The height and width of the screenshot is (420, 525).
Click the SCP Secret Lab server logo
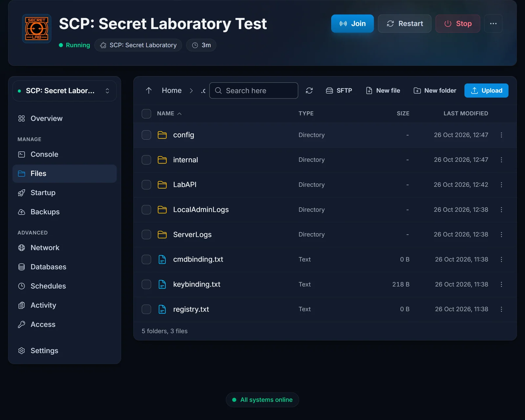click(36, 29)
